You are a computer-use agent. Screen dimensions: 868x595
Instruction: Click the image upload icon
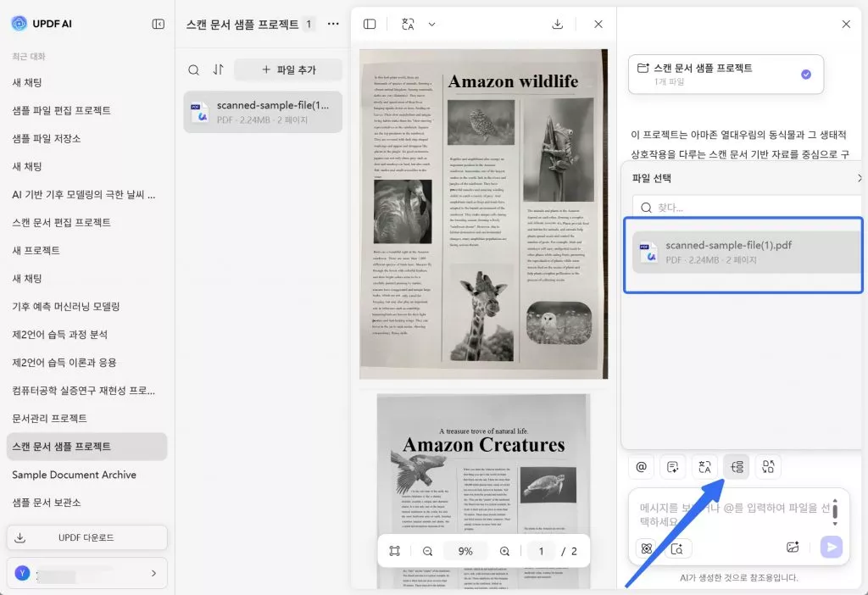[793, 548]
